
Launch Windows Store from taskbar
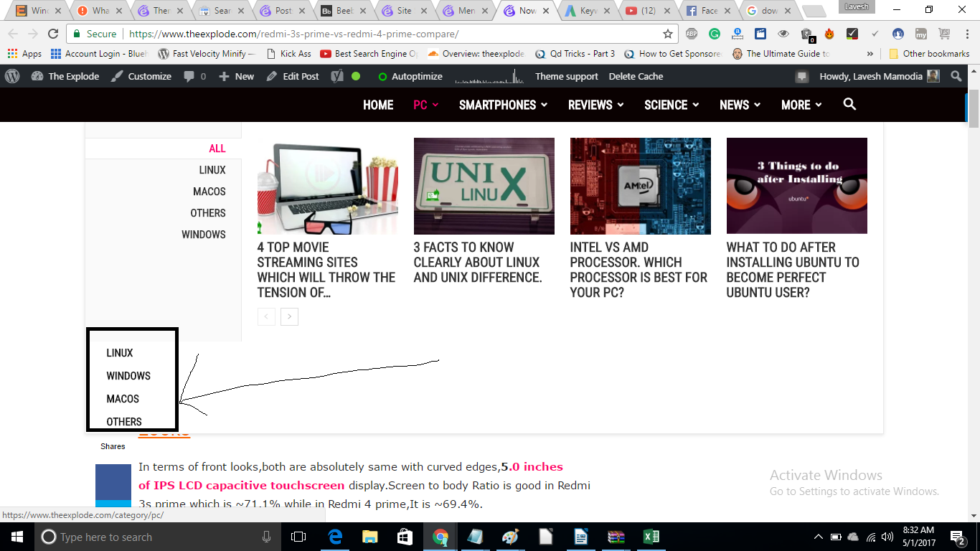tap(405, 537)
